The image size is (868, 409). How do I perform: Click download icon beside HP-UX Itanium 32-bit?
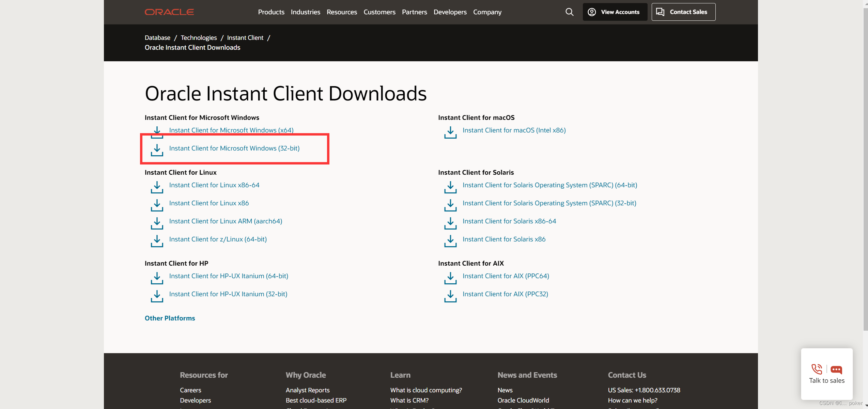[157, 296]
